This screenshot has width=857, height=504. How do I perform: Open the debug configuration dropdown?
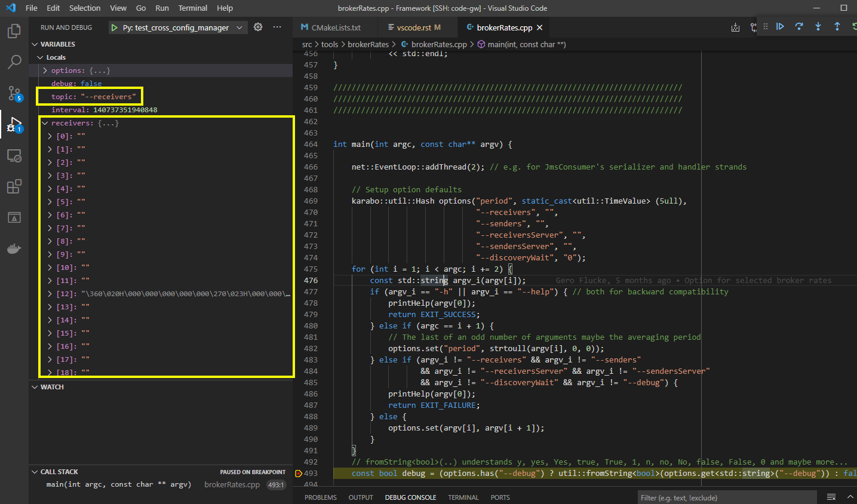[239, 27]
